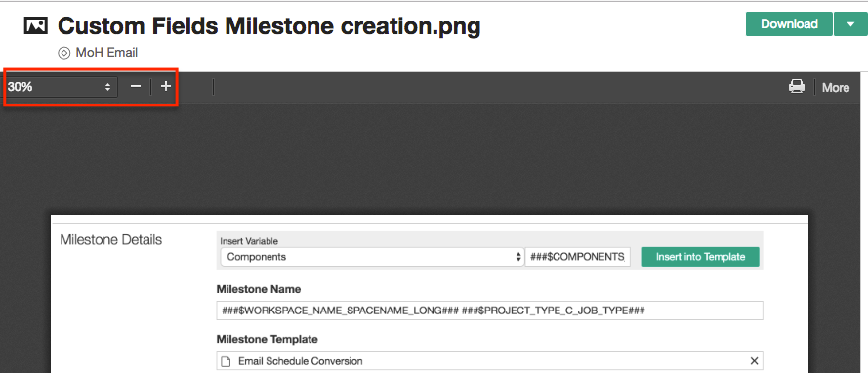Zoom out with the minus icon

pos(136,86)
